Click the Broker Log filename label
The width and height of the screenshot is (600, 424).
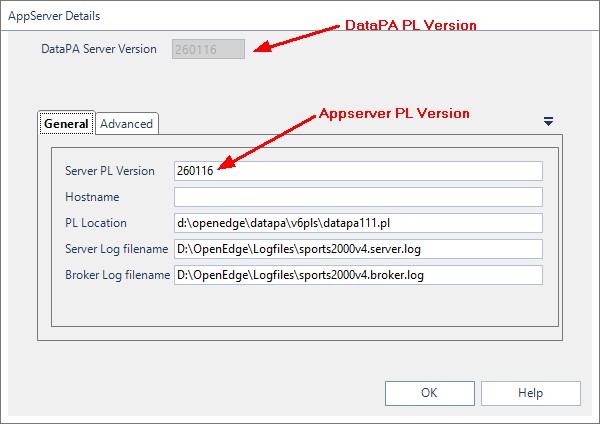click(x=117, y=275)
